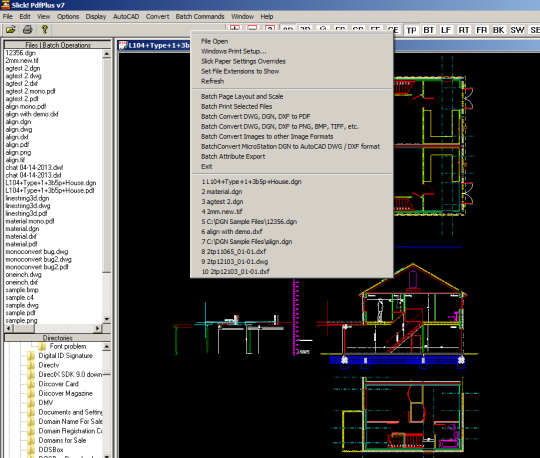Screen dimensions: 540x458
Task: Open the Window menu
Action: (x=242, y=17)
